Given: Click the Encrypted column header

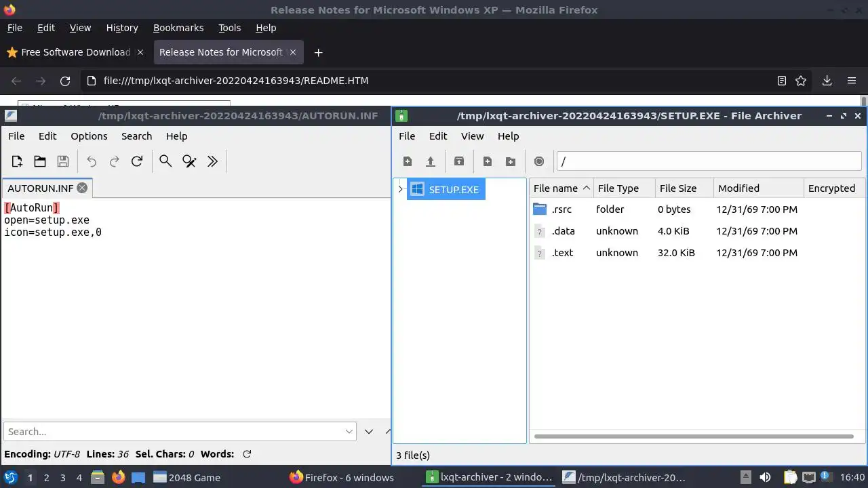Looking at the screenshot, I should pyautogui.click(x=834, y=188).
